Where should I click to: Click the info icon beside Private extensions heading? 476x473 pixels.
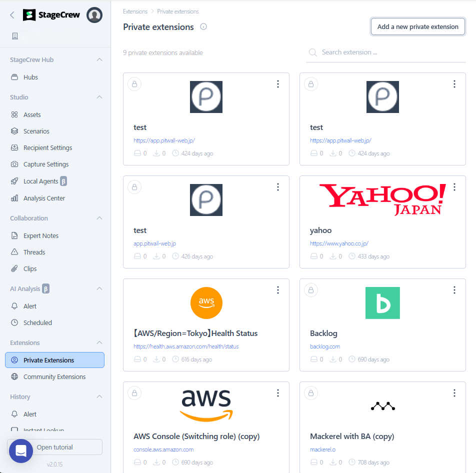point(203,27)
